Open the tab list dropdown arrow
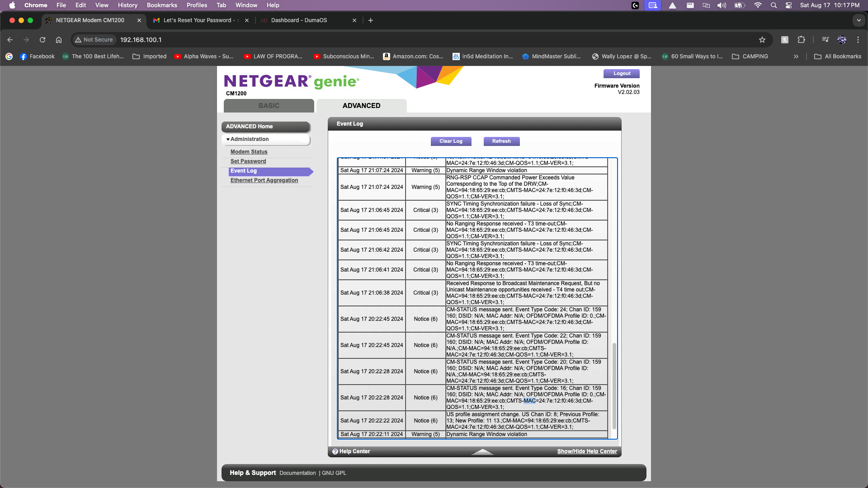The image size is (868, 488). point(858,20)
